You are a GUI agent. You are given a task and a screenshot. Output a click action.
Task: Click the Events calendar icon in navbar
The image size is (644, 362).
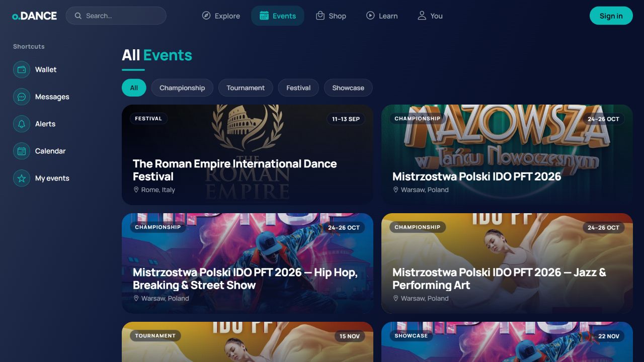(264, 16)
